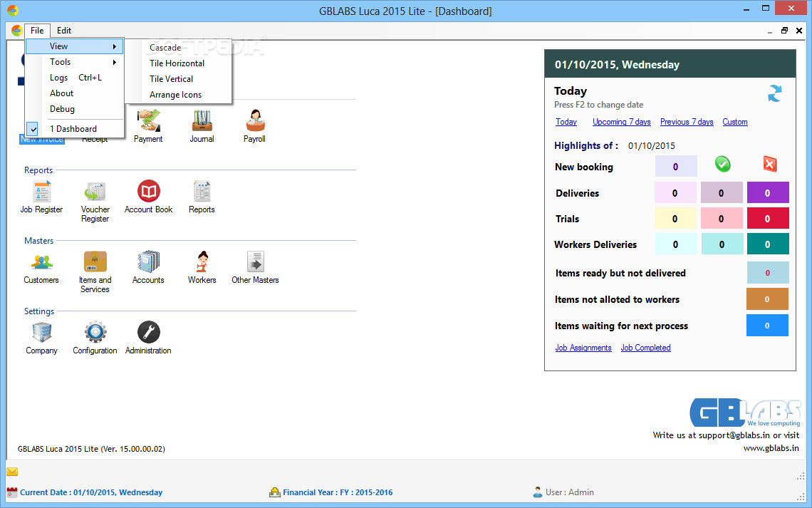Click the Custom date link
Viewport: 812px width, 508px height.
[735, 122]
